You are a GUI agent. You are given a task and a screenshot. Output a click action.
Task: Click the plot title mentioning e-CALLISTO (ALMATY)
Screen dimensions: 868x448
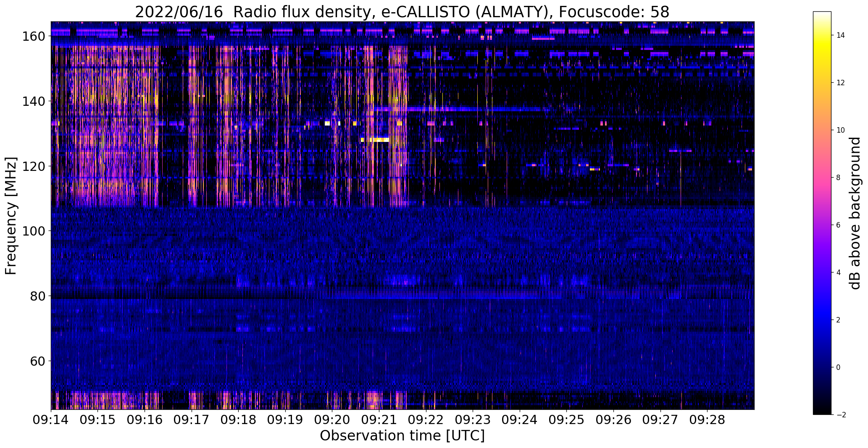tap(402, 12)
